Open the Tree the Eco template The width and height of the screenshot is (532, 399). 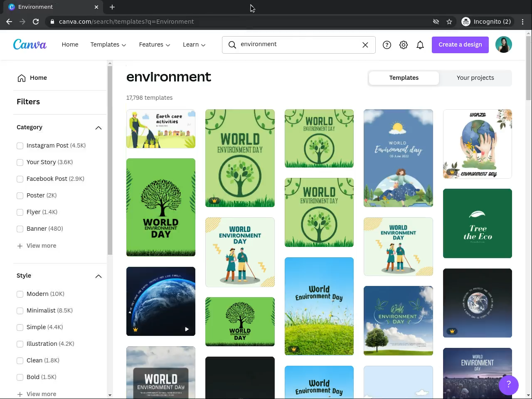pyautogui.click(x=477, y=223)
